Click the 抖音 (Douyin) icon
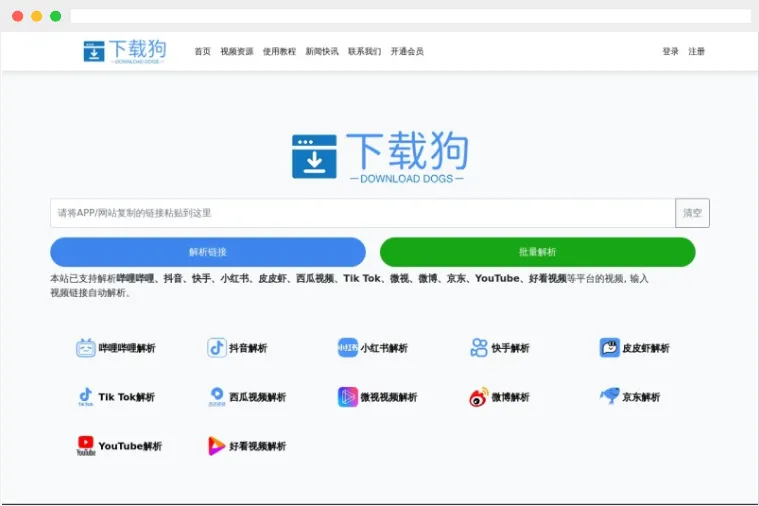 217,348
